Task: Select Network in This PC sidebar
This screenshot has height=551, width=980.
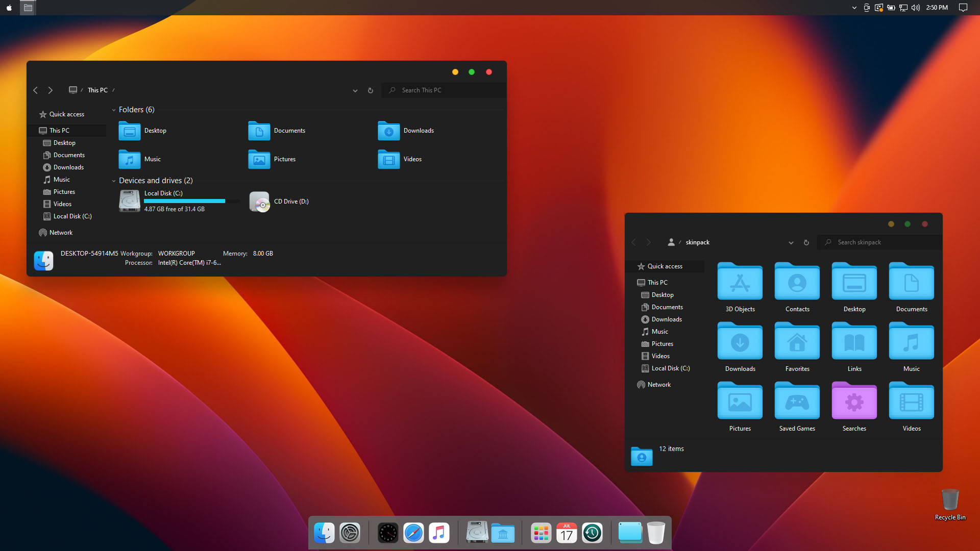Action: click(61, 233)
